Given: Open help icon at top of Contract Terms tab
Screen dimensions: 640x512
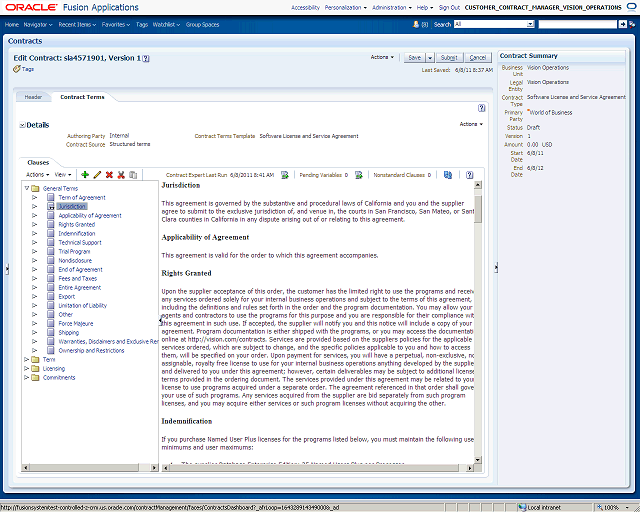Looking at the screenshot, I should (482, 108).
